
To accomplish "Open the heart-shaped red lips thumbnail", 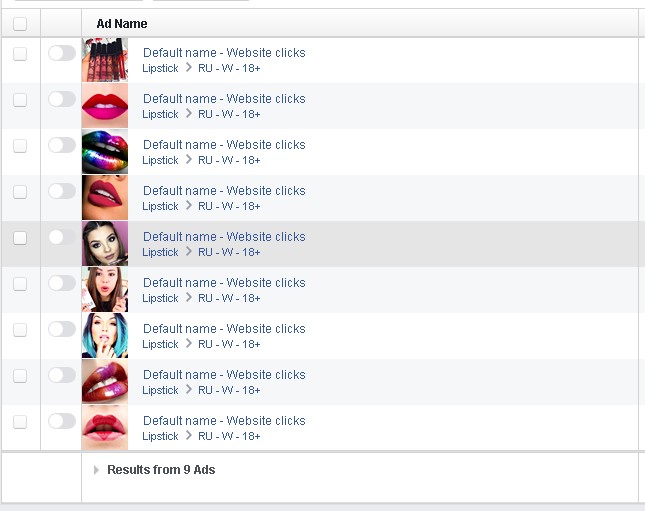I will [x=105, y=427].
